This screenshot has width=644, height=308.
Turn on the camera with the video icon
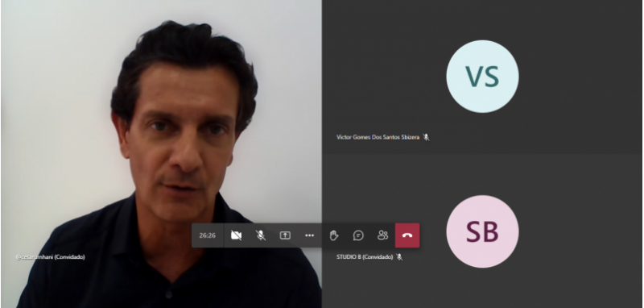coord(236,235)
